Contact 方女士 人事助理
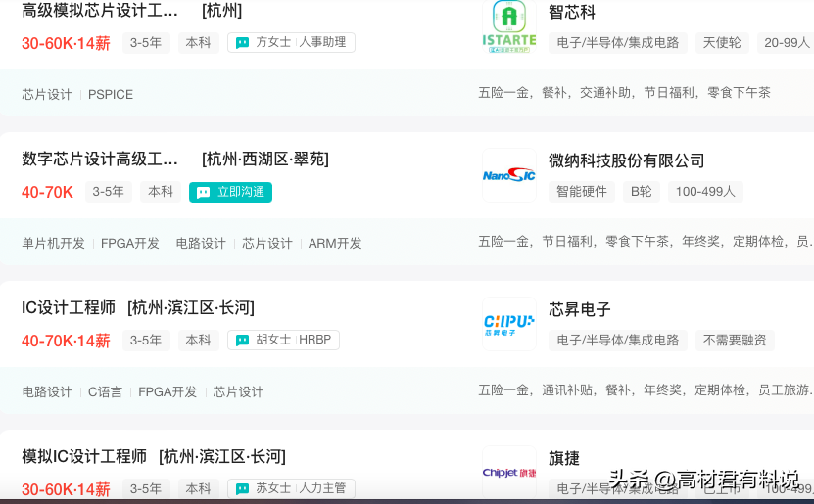The height and width of the screenshot is (504, 814). coord(291,42)
